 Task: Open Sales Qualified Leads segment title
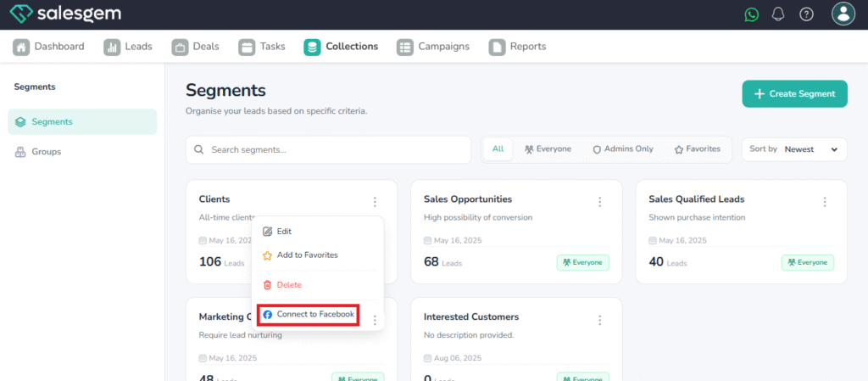697,199
